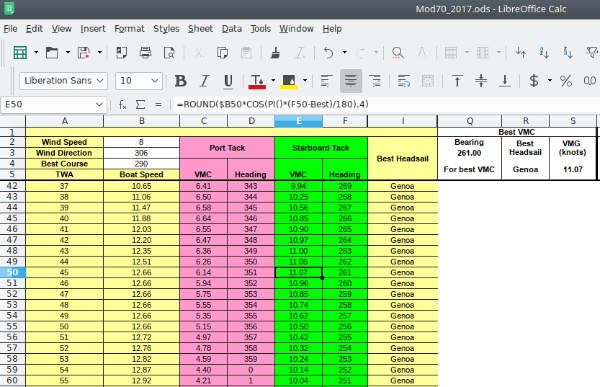Viewport: 600px width, 387px height.
Task: Open the Data menu
Action: coord(232,29)
